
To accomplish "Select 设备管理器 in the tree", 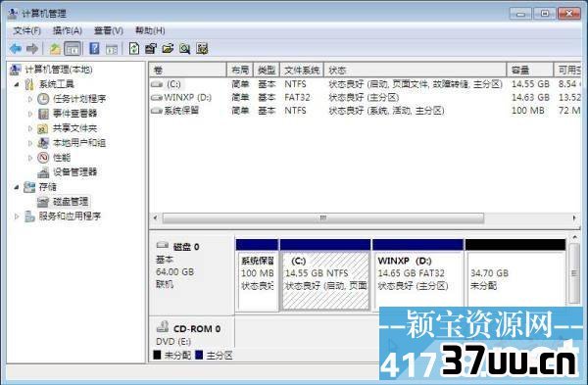I will tap(74, 172).
